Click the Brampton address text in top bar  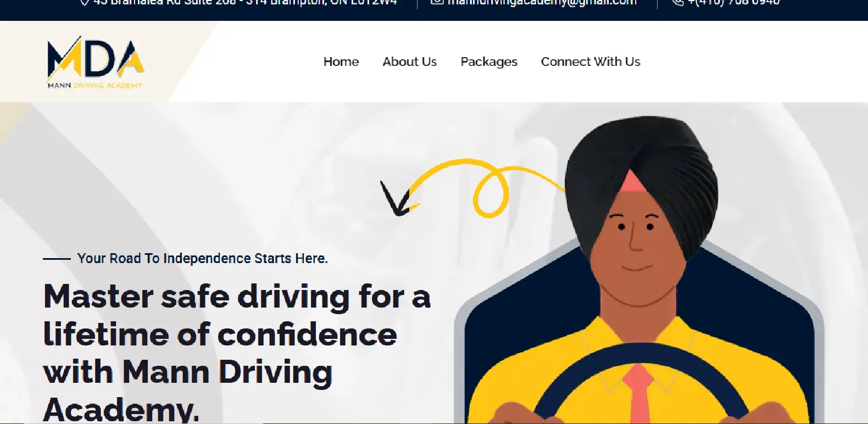[245, 2]
